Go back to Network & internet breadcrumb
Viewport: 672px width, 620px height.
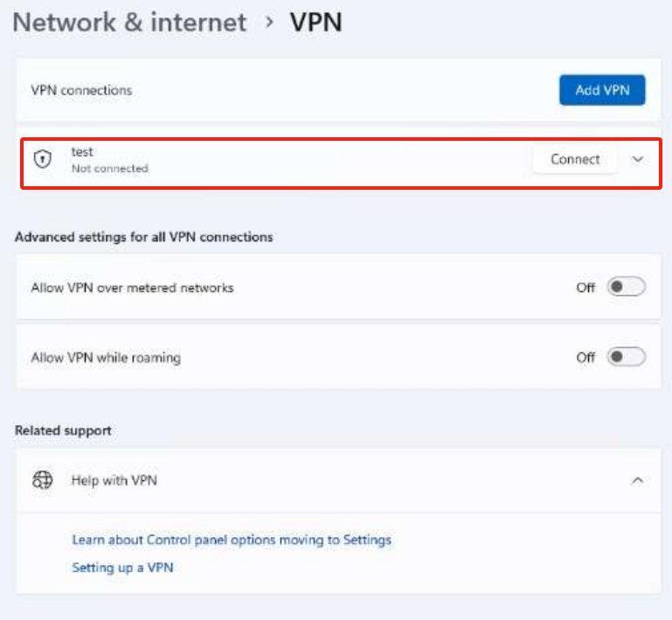coord(130,22)
